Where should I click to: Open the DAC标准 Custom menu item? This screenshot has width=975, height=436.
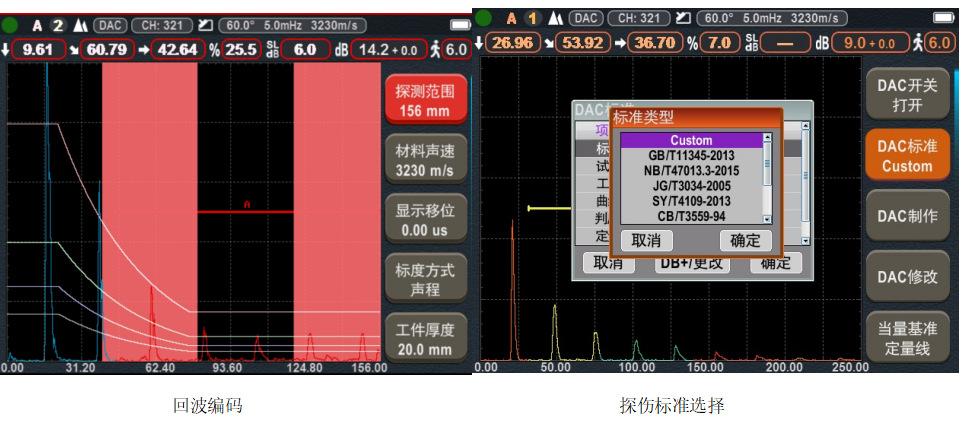coord(907,156)
